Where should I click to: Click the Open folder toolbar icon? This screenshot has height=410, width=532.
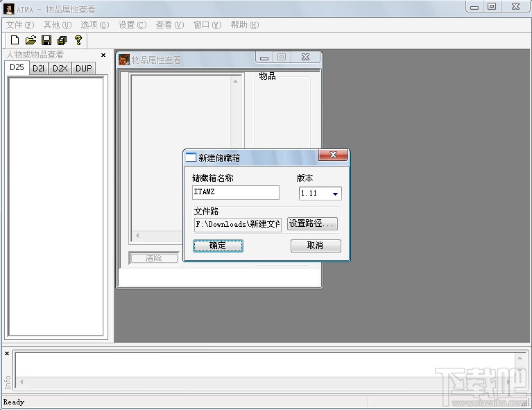coord(31,40)
